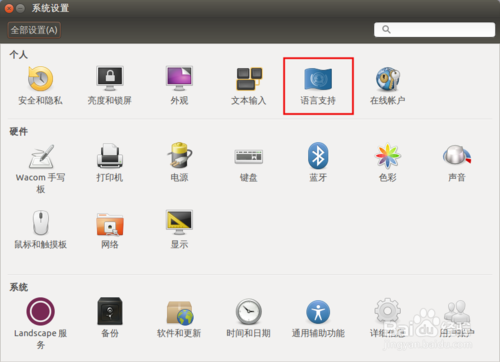The height and width of the screenshot is (362, 500).
Task: Open Sound (声音) settings
Action: click(457, 163)
